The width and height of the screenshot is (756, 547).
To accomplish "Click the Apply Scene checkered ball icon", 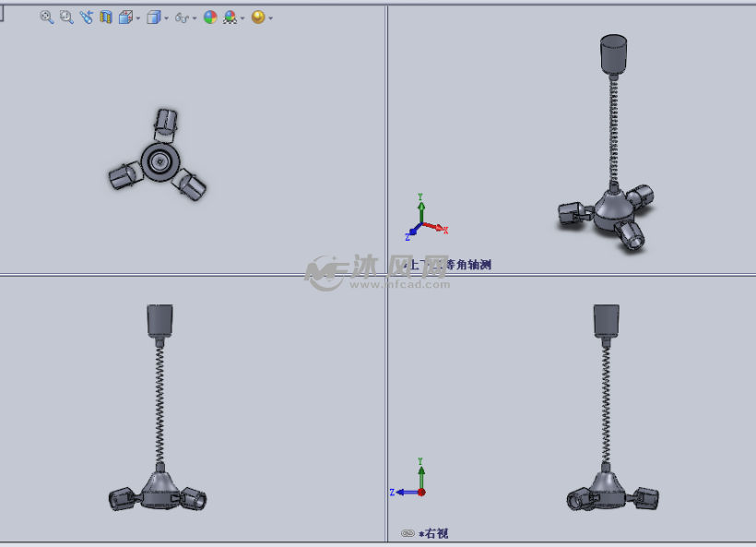I will point(230,17).
